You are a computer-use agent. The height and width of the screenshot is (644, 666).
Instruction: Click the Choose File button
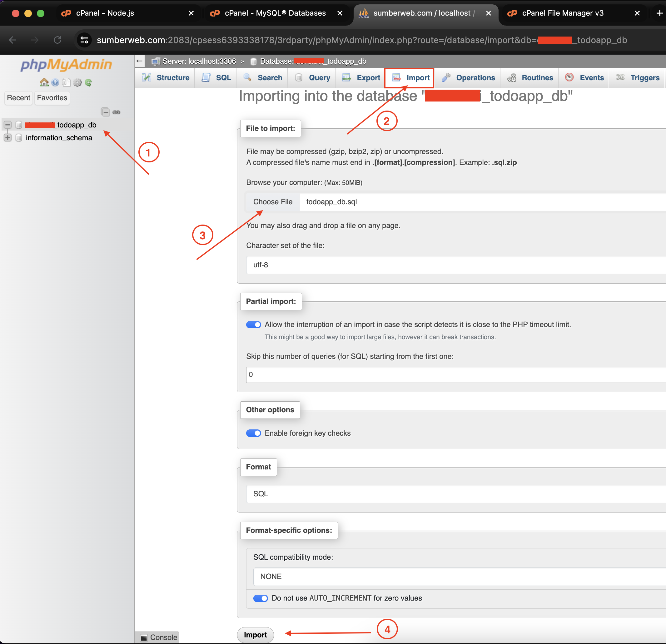[x=272, y=202]
